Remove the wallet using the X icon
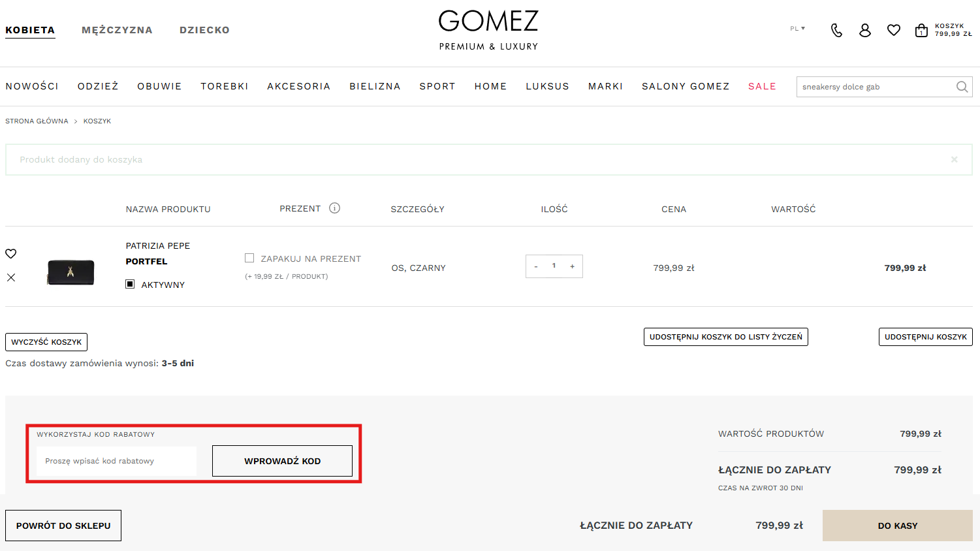Viewport: 980px width, 551px height. pyautogui.click(x=10, y=277)
